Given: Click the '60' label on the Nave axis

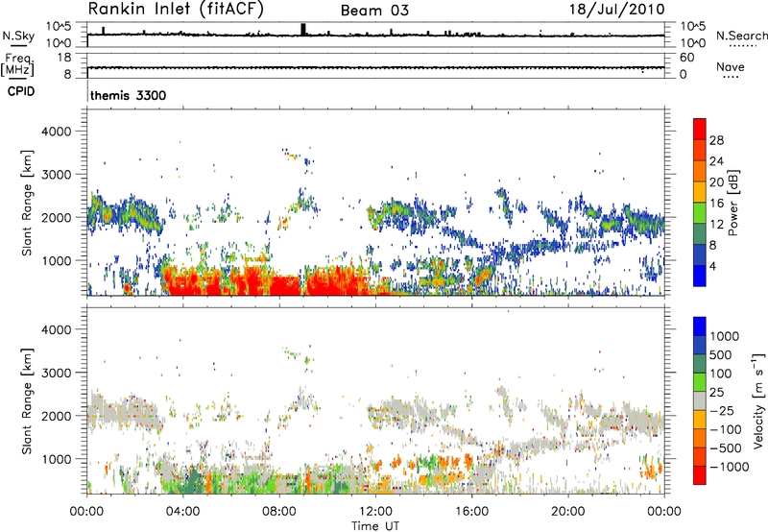Looking at the screenshot, I should 686,58.
